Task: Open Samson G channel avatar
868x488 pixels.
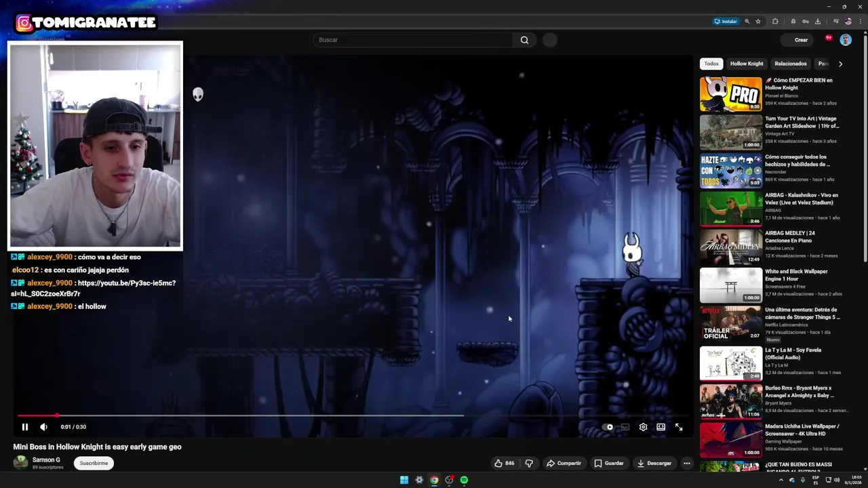Action: (x=21, y=463)
